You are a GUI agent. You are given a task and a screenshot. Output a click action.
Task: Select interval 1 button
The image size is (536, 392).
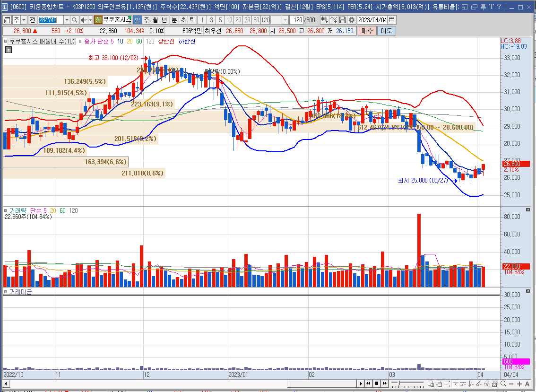(202, 20)
